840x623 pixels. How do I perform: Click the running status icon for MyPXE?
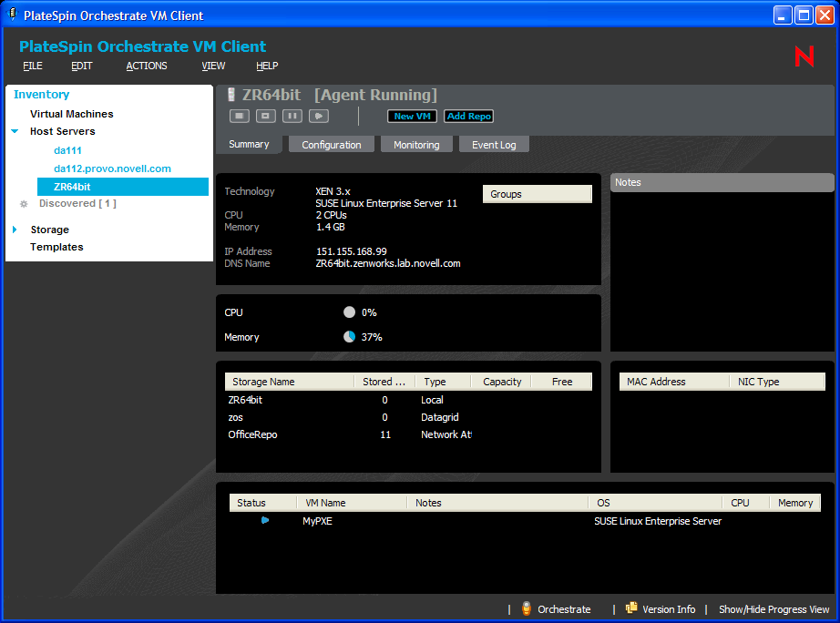click(x=265, y=521)
